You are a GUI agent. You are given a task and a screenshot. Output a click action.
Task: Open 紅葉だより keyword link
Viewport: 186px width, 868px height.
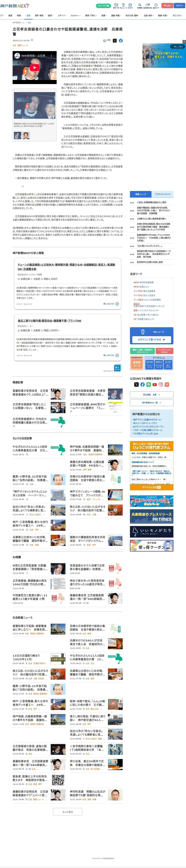coord(144,287)
